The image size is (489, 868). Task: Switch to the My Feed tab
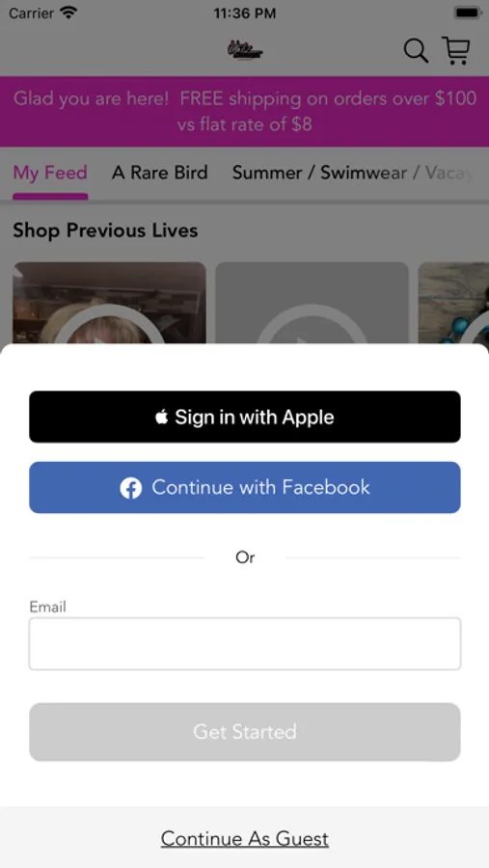click(50, 173)
